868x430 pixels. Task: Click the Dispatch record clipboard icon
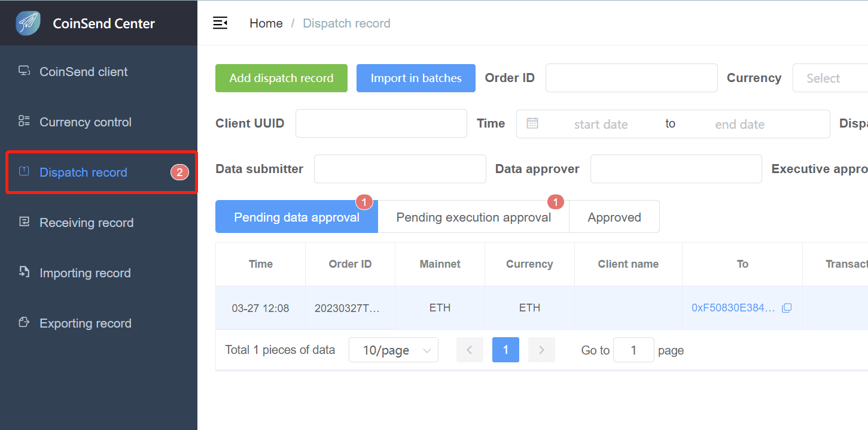click(24, 172)
